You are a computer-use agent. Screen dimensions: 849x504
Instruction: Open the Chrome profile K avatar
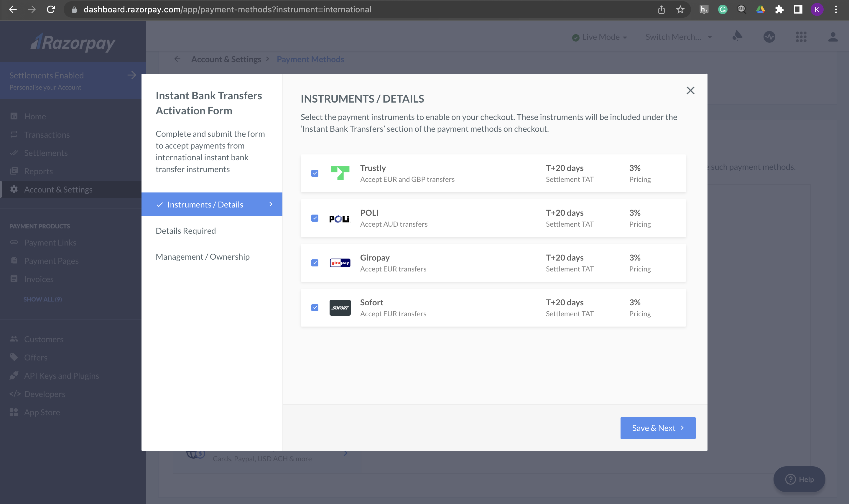[x=817, y=9]
